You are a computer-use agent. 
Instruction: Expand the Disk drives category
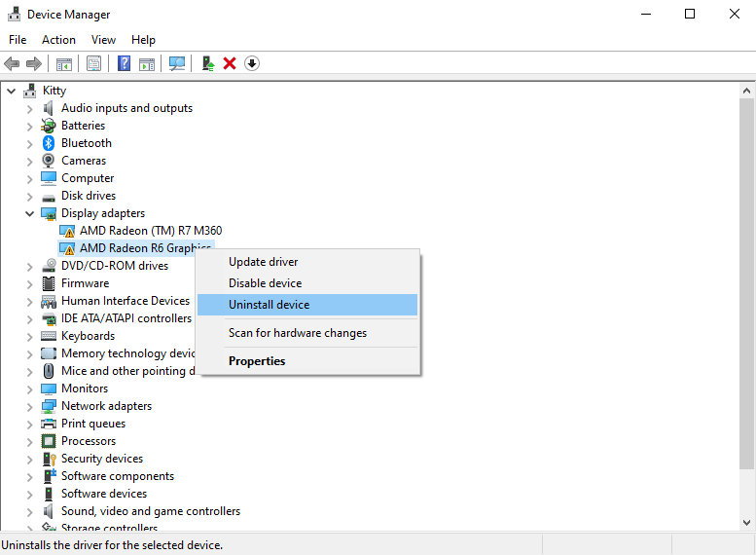click(30, 197)
